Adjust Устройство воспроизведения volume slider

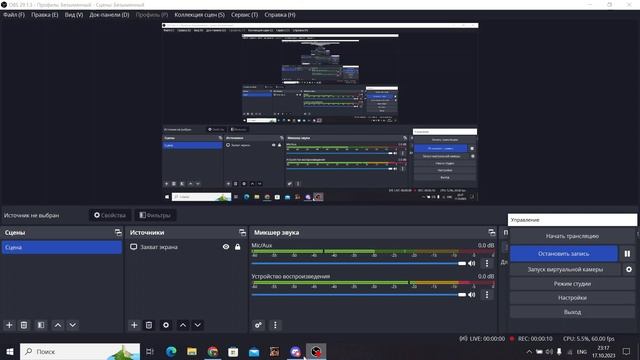[358, 294]
